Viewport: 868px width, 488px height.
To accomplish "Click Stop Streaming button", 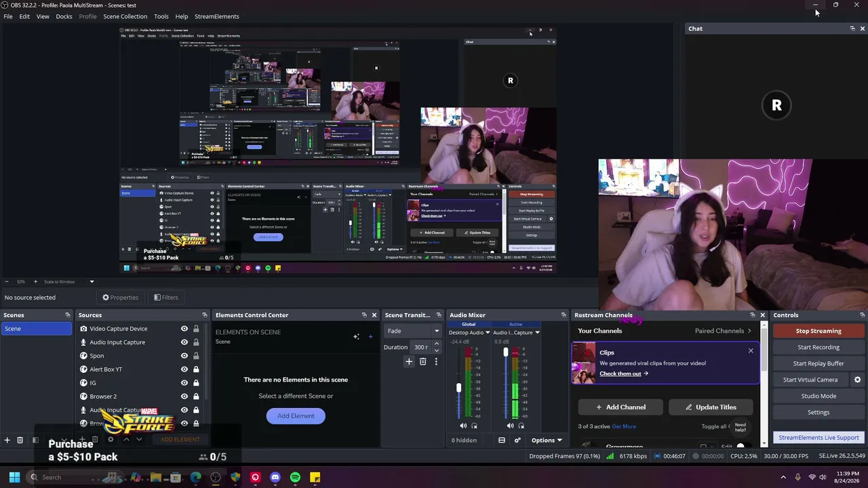I will click(x=818, y=331).
